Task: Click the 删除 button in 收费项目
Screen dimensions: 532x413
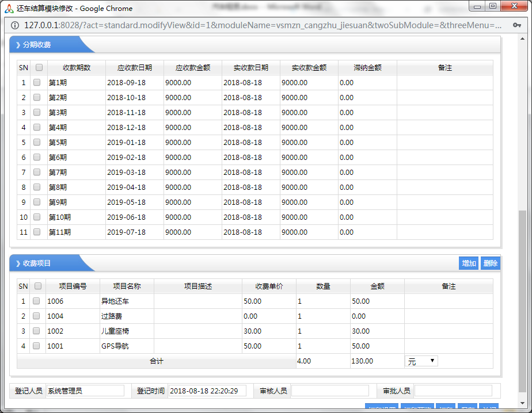Action: tap(490, 263)
